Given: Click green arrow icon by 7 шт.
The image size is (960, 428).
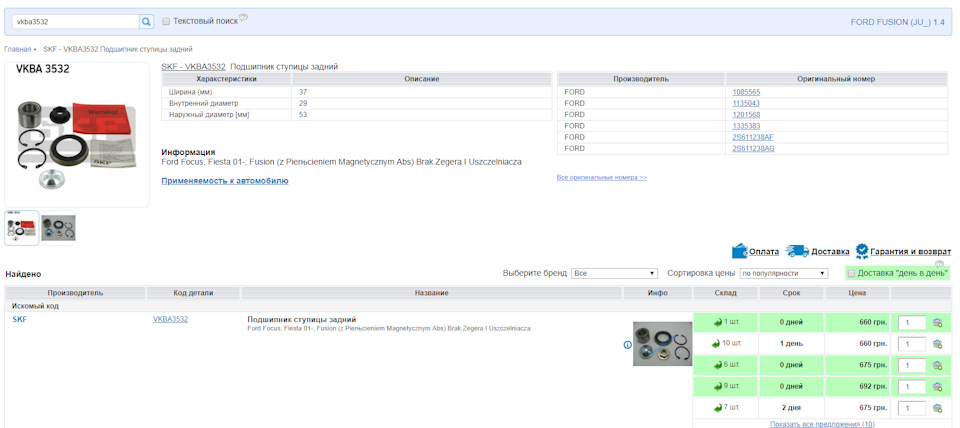Looking at the screenshot, I should [x=718, y=408].
